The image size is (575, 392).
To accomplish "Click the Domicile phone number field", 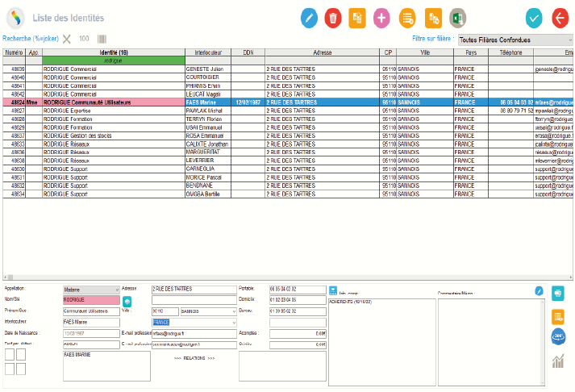I will [298, 300].
